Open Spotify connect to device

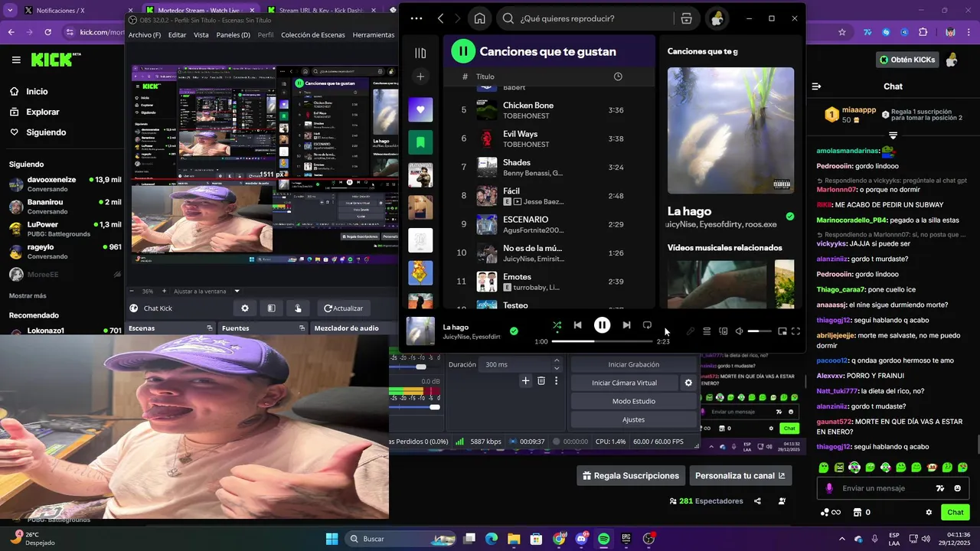point(724,331)
